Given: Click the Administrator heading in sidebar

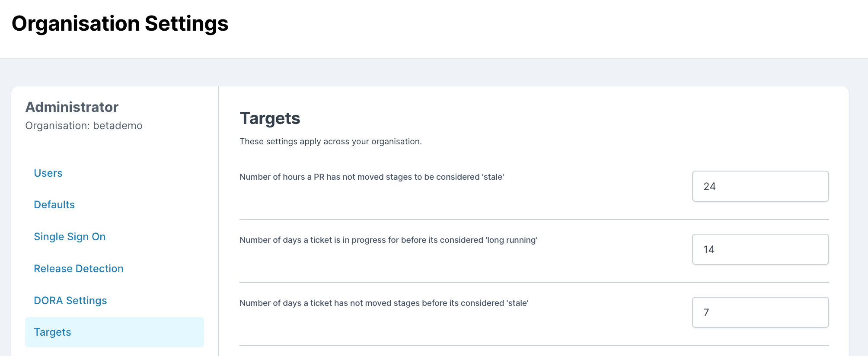Looking at the screenshot, I should (72, 107).
